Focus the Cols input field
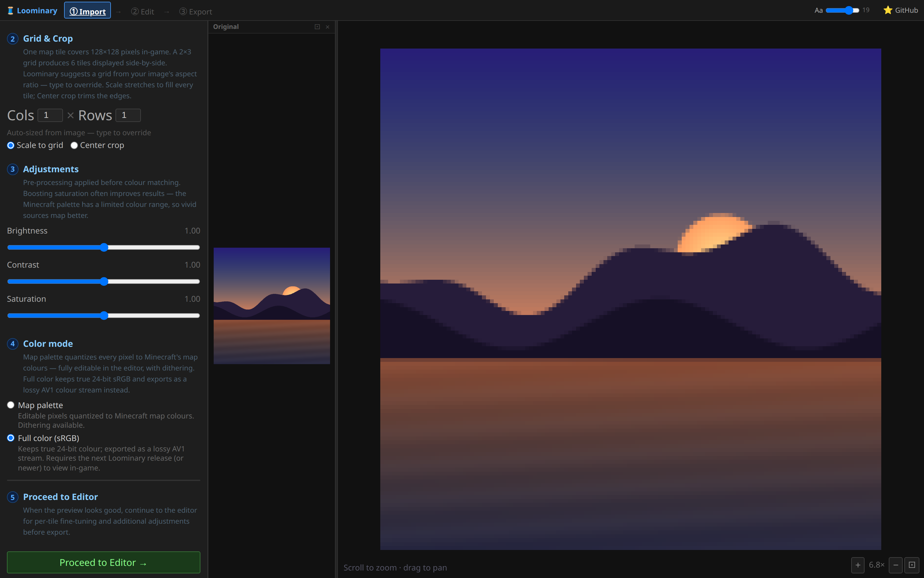This screenshot has height=578, width=924. click(x=50, y=115)
